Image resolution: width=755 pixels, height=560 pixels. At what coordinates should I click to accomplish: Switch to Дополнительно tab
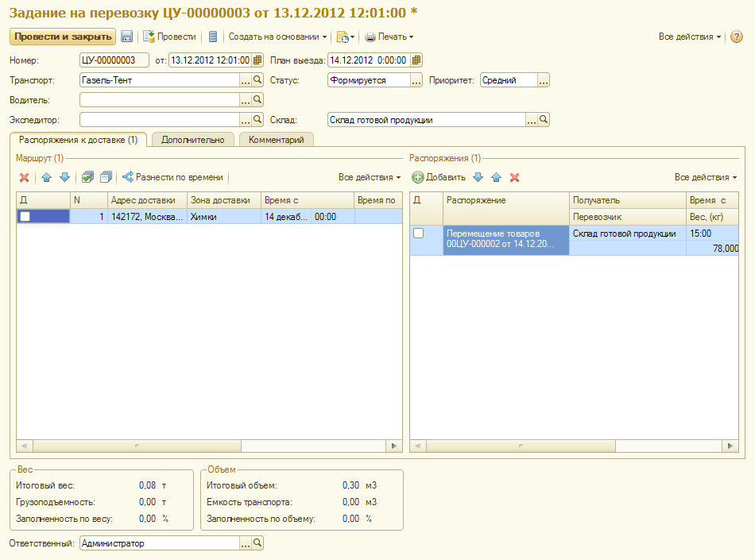tap(192, 140)
